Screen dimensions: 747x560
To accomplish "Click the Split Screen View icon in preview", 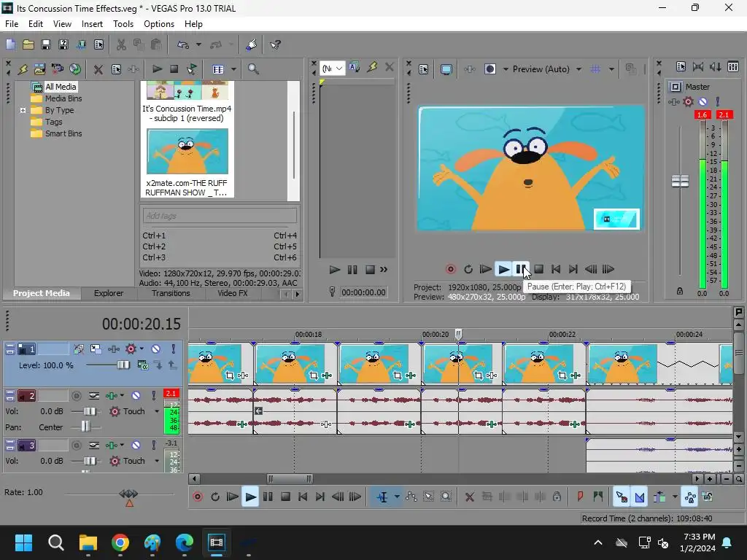I will [x=490, y=69].
